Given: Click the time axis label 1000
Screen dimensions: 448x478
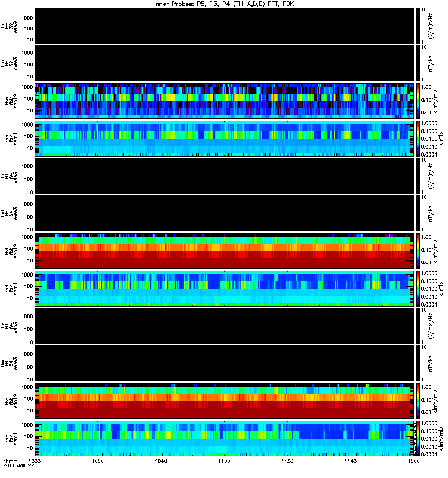Looking at the screenshot, I should coord(35,461).
